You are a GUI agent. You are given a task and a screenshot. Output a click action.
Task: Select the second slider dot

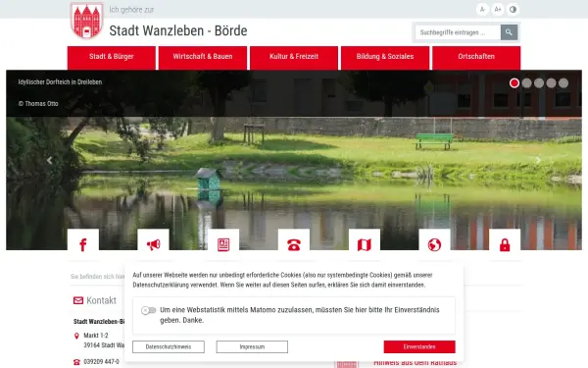(526, 83)
